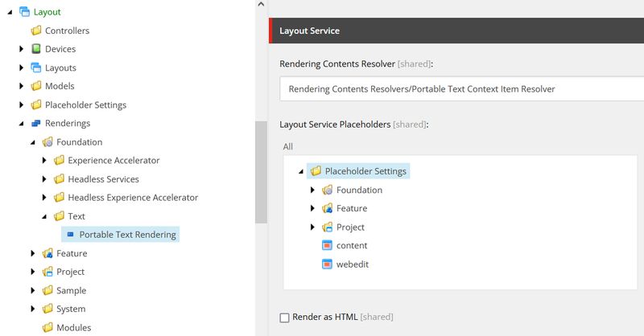Click the Feature icon in the Layout Service Placeholders tree
644x336 pixels.
click(328, 208)
